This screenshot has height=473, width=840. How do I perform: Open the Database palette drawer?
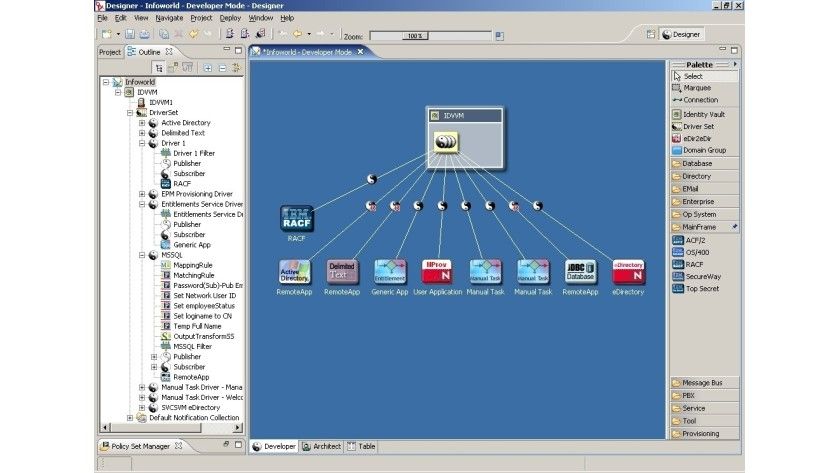[x=704, y=163]
